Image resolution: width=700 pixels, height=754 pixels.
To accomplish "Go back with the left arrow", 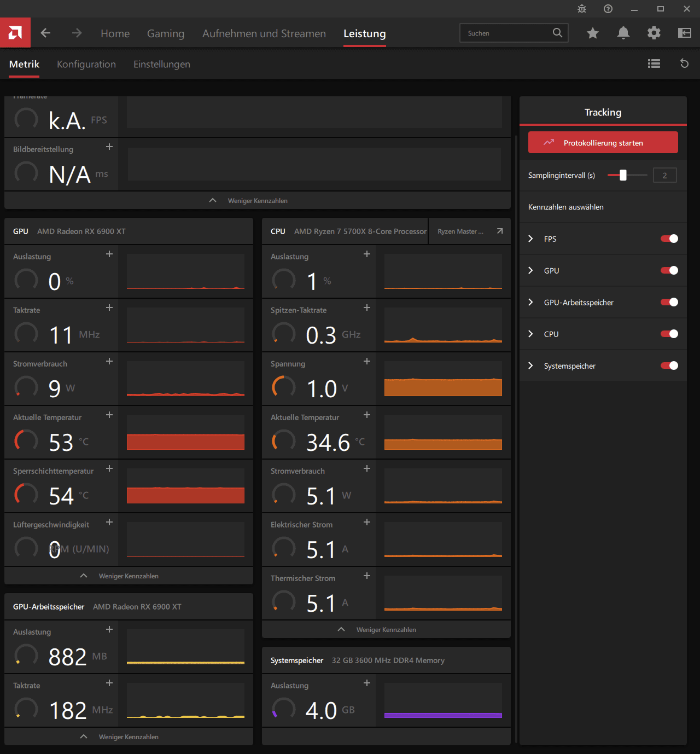I will click(x=46, y=33).
